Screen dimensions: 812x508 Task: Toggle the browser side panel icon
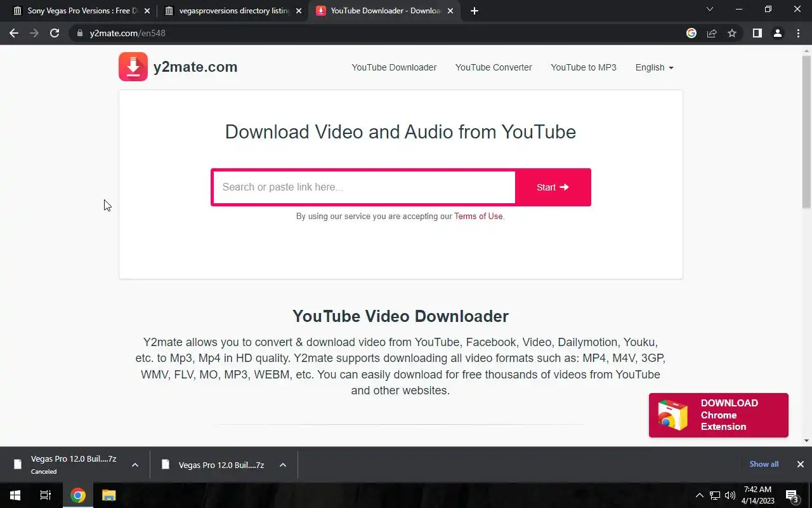(757, 33)
